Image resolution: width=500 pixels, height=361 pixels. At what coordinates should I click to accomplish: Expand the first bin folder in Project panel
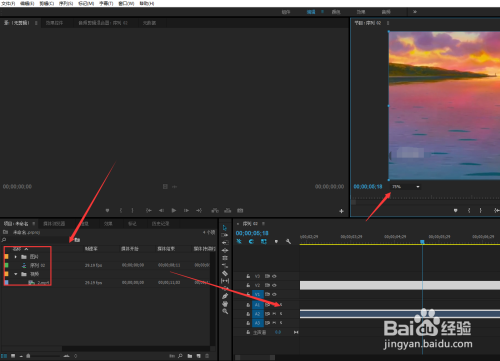coord(16,257)
